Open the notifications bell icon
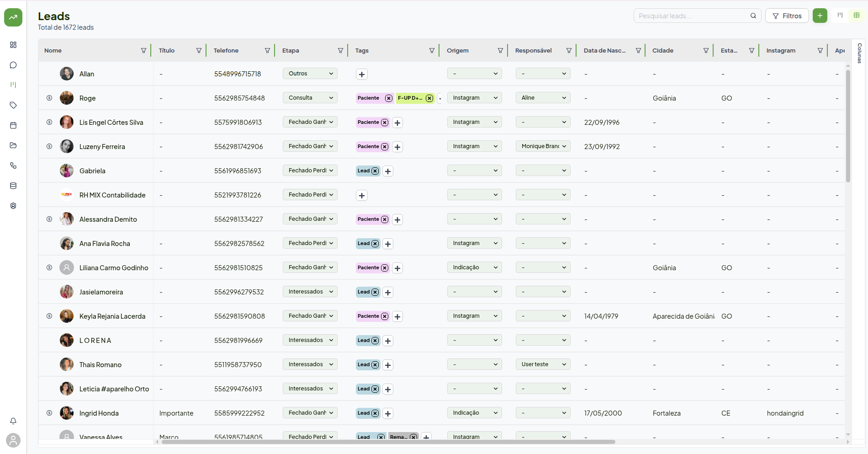Screen dimensions: 868x454 coord(13,421)
